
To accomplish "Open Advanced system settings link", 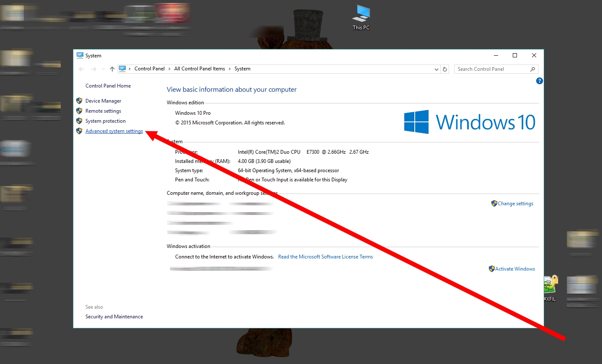I will click(x=114, y=131).
